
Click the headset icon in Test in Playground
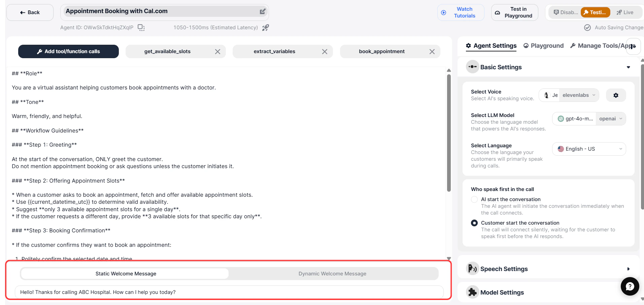[497, 12]
